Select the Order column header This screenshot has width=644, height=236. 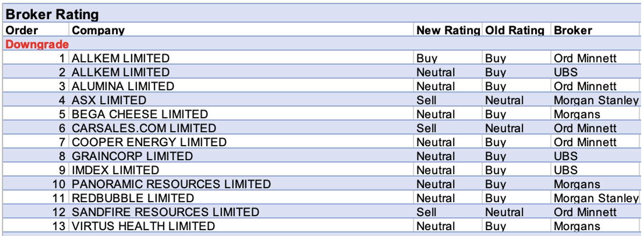[22, 30]
